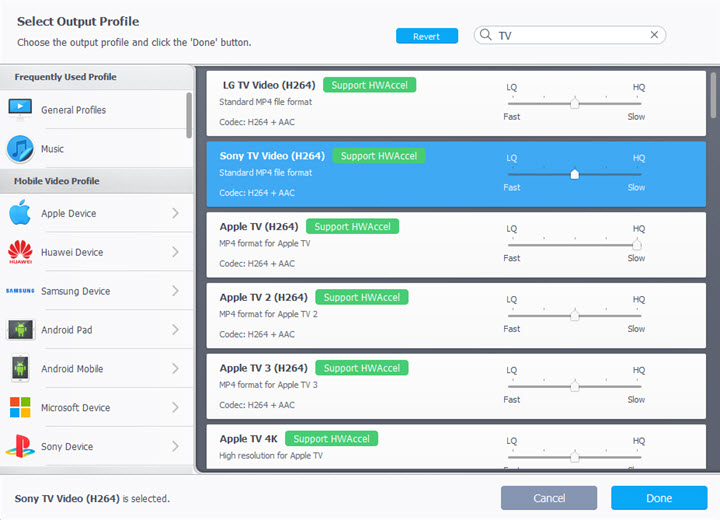Expand the Samsung Device category
Image resolution: width=720 pixels, height=520 pixels.
click(x=175, y=291)
